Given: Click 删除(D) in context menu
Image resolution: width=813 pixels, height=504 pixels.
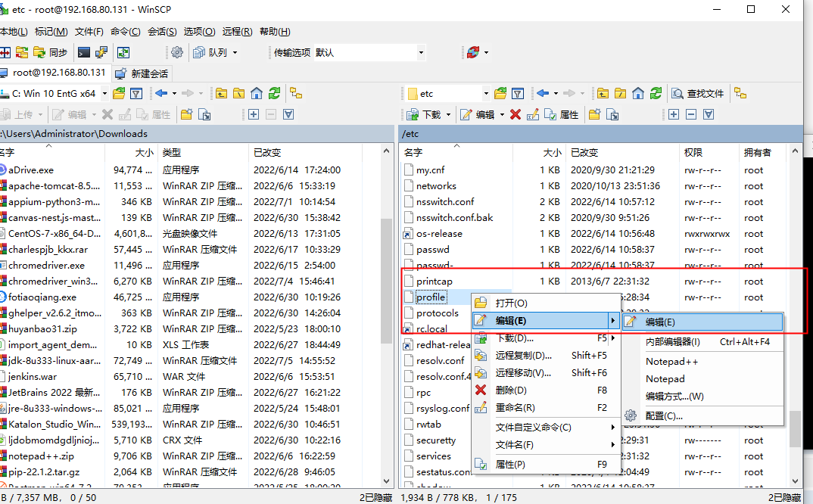Looking at the screenshot, I should pyautogui.click(x=511, y=390).
